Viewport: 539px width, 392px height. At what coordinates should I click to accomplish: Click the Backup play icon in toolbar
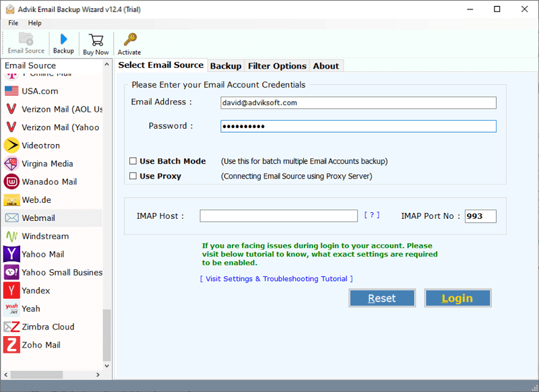(63, 39)
